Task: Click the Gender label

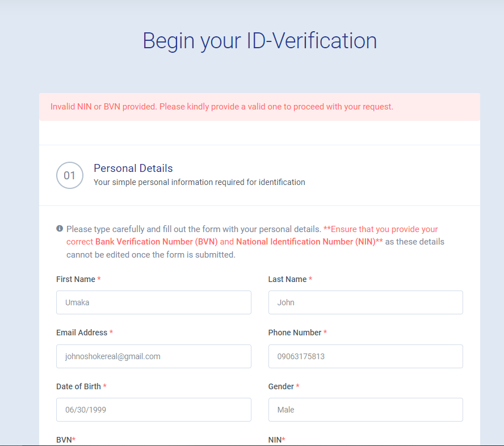Action: pyautogui.click(x=281, y=386)
